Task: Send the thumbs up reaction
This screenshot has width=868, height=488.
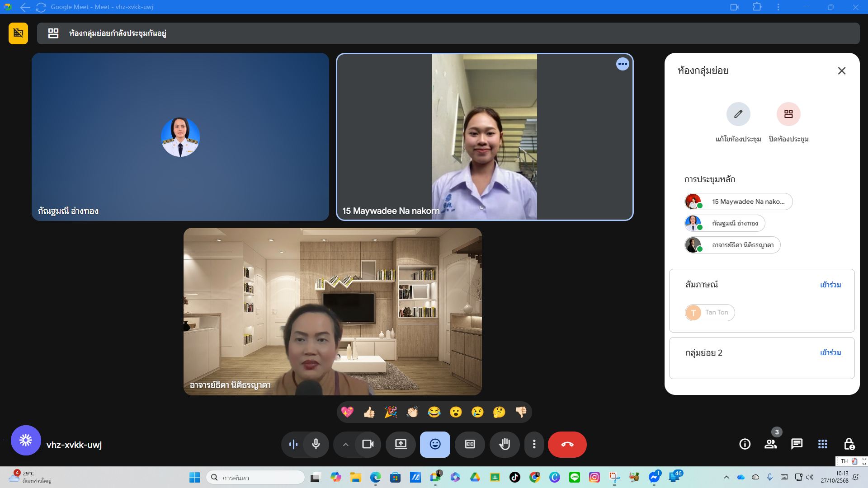Action: 369,412
